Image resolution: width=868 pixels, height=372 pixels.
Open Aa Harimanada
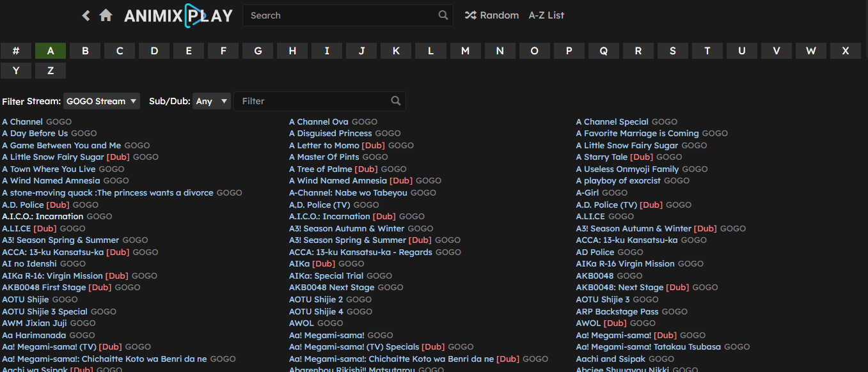tap(34, 335)
